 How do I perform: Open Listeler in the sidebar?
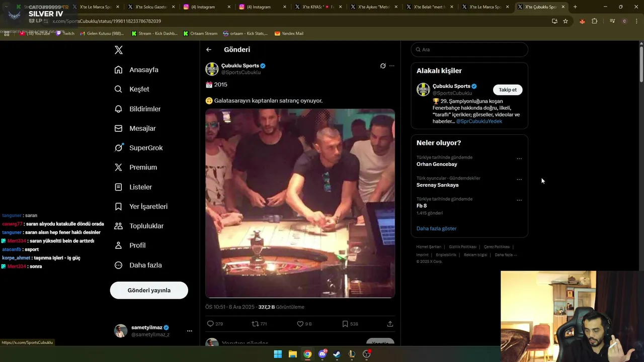(133, 187)
